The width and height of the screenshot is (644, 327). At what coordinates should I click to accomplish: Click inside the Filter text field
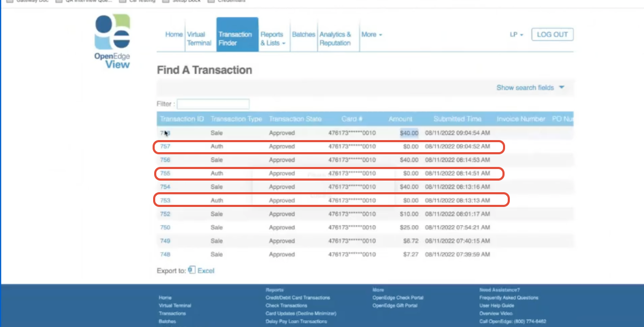(213, 104)
